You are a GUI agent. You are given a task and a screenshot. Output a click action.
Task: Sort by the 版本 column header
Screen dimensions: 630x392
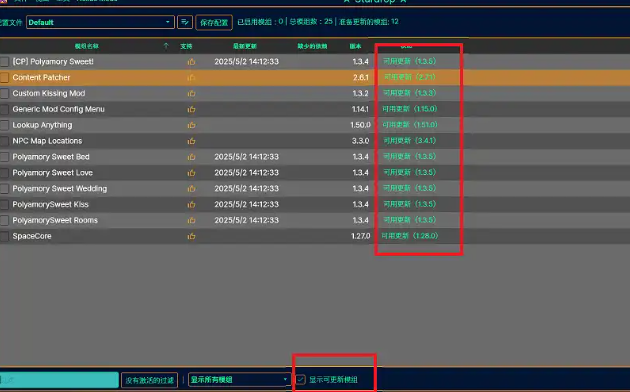(x=356, y=46)
